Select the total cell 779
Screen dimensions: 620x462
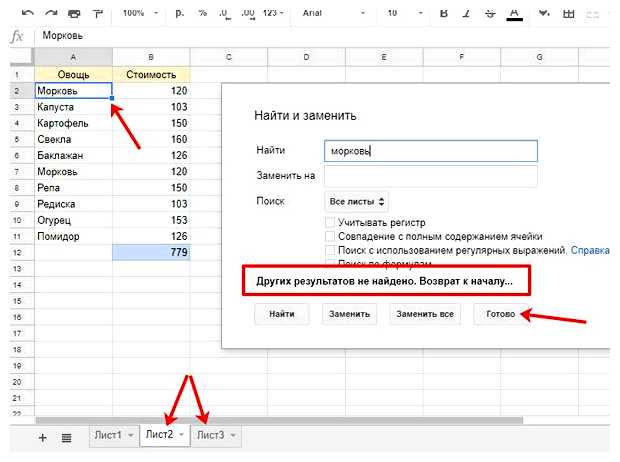(151, 252)
